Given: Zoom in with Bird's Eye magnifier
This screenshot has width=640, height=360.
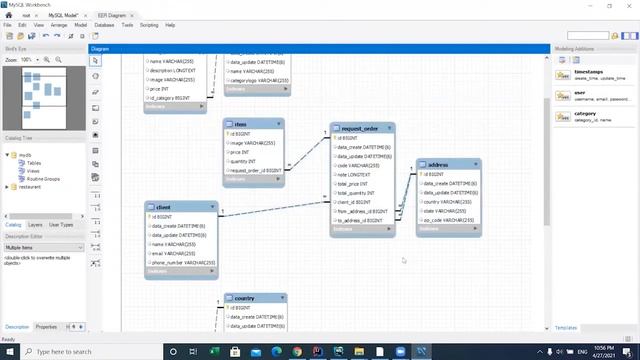Looking at the screenshot, I should coord(47,60).
